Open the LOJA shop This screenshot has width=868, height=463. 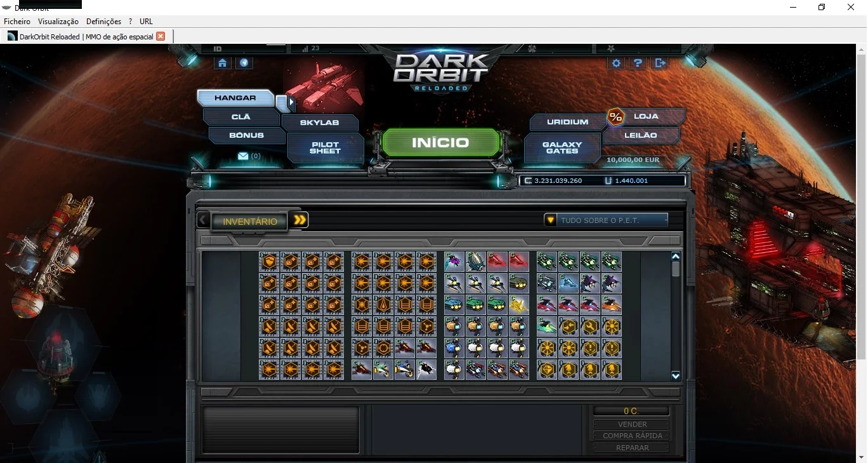[646, 116]
